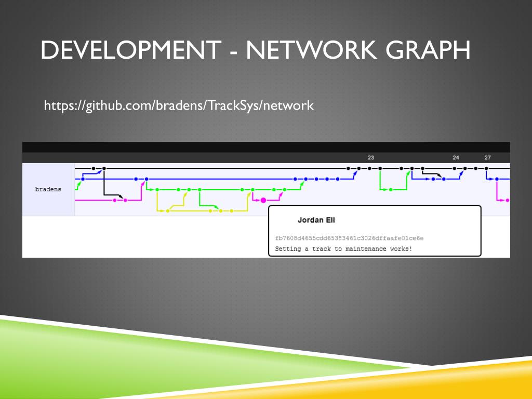Screen dimensions: 532x399
Task: Click the "bradens" owner label in the graph
Action: click(x=48, y=189)
